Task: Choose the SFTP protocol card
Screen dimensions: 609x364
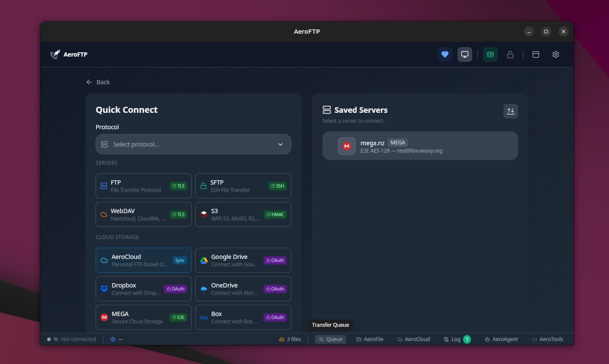Action: [243, 186]
